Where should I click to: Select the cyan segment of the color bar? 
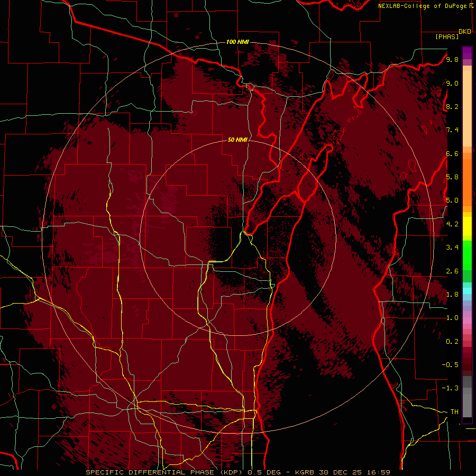pyautogui.click(x=467, y=291)
